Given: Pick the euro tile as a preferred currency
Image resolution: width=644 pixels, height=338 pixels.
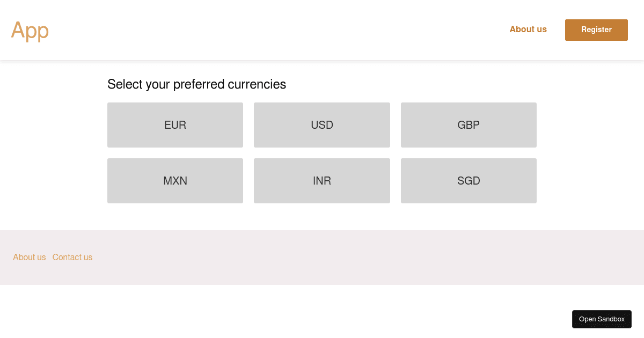Looking at the screenshot, I should click(x=175, y=125).
